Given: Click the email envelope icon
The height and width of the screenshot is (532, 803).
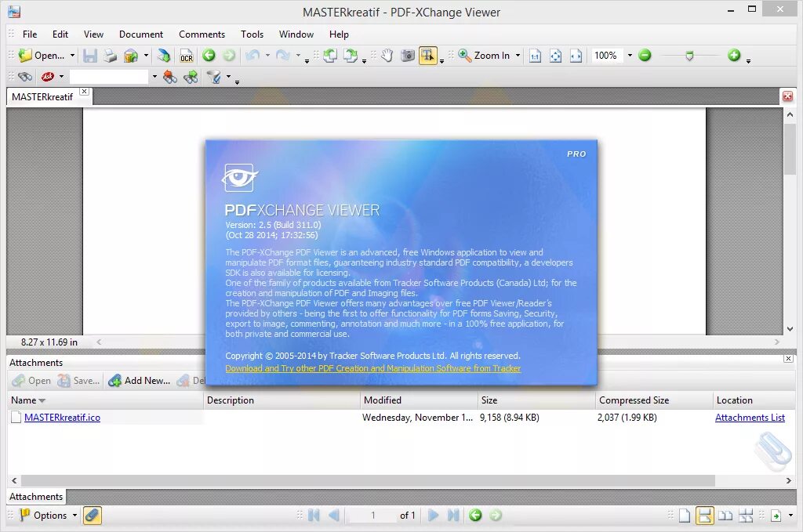Looking at the screenshot, I should tap(131, 56).
